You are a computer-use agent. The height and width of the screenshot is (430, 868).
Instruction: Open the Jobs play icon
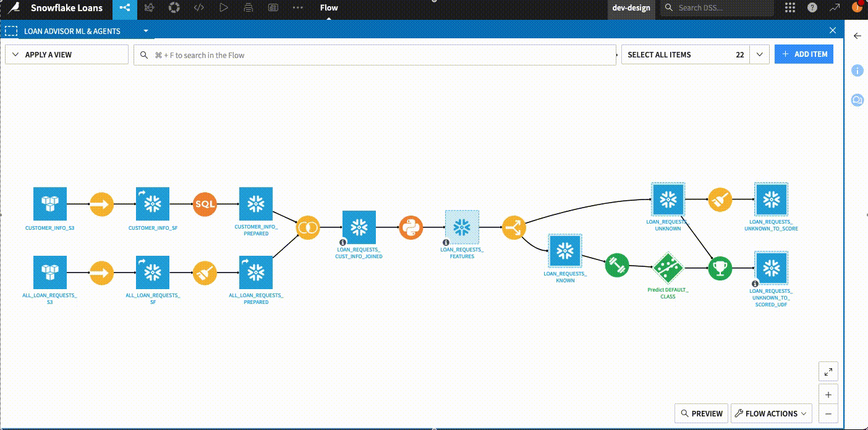(223, 8)
